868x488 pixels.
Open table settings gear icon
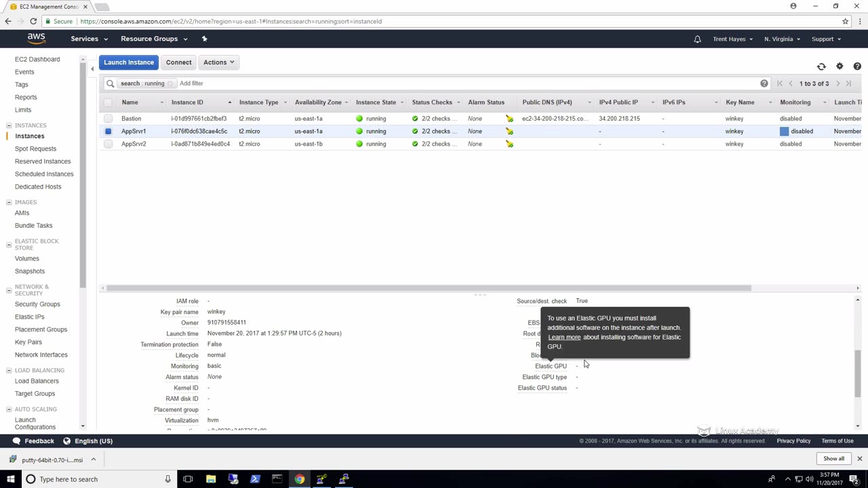pyautogui.click(x=840, y=66)
